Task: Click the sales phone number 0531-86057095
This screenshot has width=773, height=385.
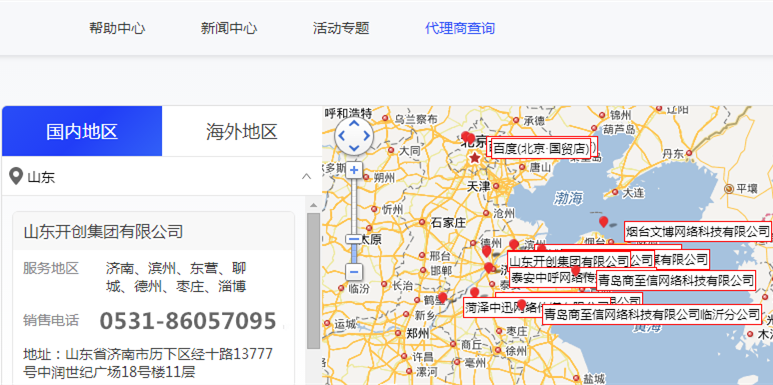Action: (x=188, y=321)
